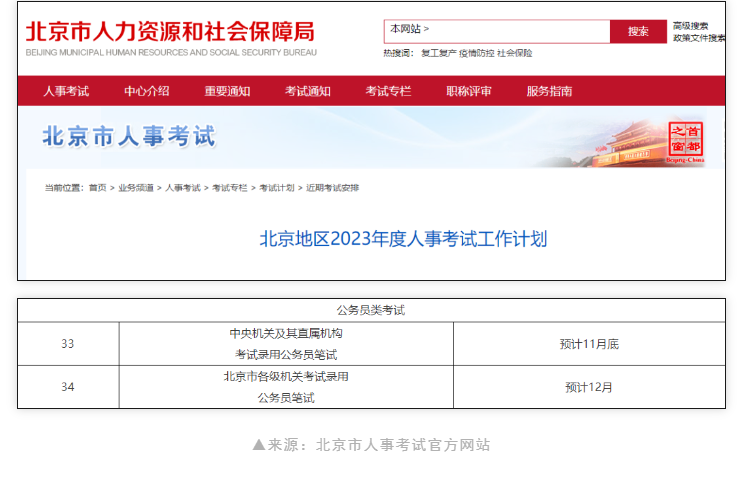Viewport: 739px width, 478px height.
Task: Click the heading 北京地区2023年度人事考试工作计划
Action: click(403, 239)
